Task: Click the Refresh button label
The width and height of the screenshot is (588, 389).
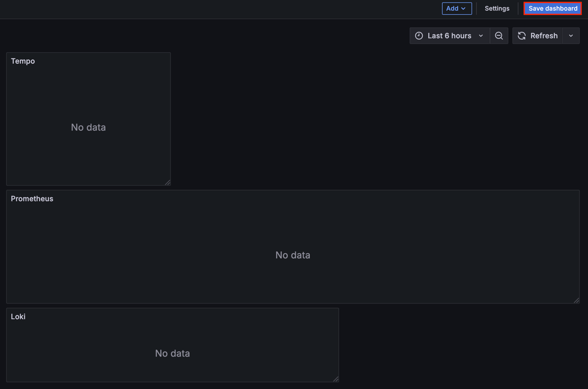Action: coord(544,35)
